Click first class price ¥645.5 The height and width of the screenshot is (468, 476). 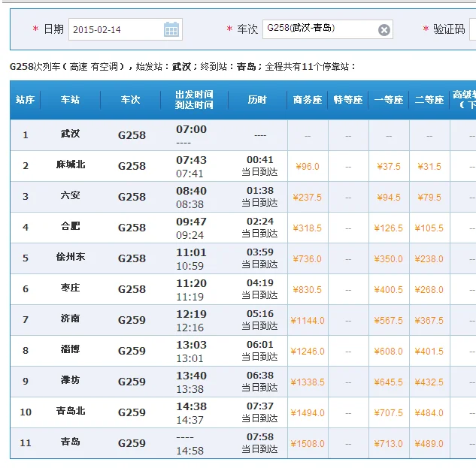[x=389, y=382]
